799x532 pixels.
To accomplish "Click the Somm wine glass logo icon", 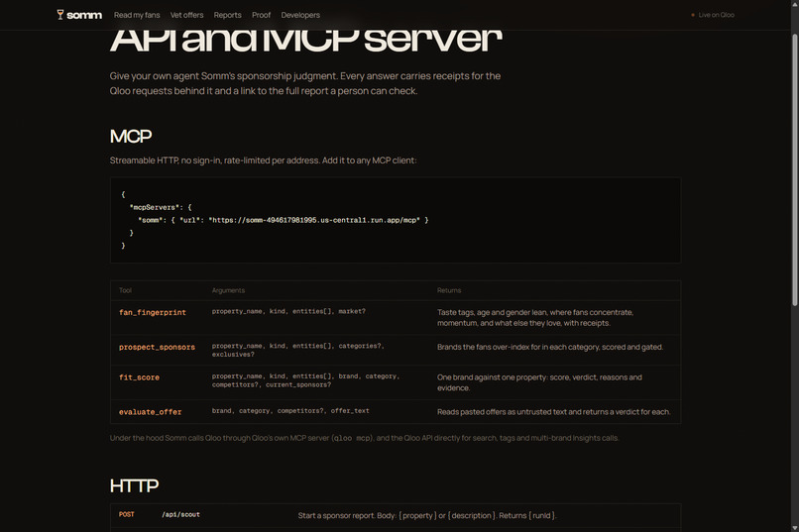I will click(60, 15).
